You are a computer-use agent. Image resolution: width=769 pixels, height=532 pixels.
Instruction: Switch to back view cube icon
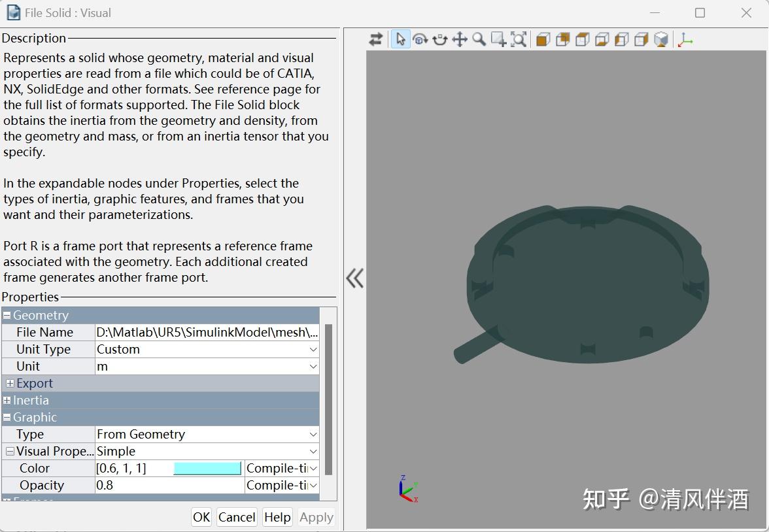point(562,39)
